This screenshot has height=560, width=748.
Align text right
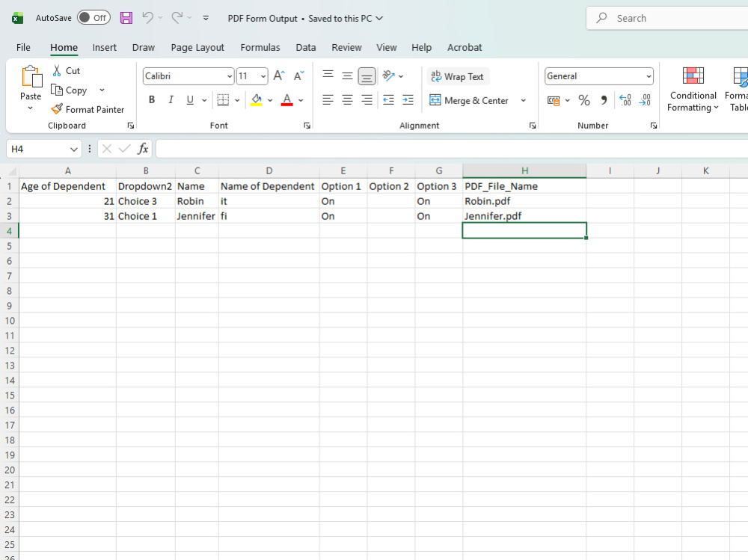tap(367, 99)
